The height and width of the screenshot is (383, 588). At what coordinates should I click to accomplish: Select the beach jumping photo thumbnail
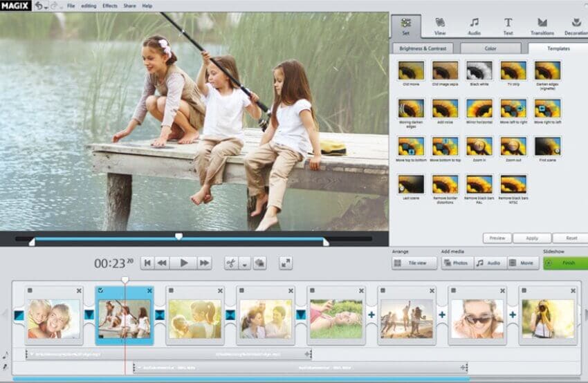click(x=407, y=319)
